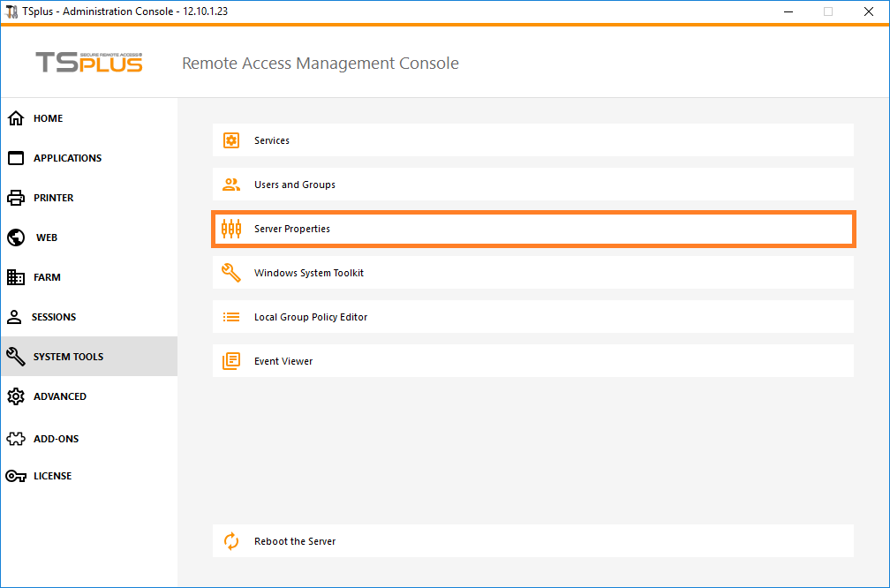Click the Web globe icon
The width and height of the screenshot is (890, 588).
[16, 237]
